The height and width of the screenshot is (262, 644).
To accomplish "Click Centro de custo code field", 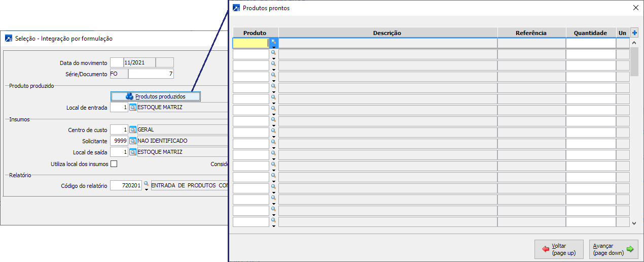I will (x=119, y=130).
